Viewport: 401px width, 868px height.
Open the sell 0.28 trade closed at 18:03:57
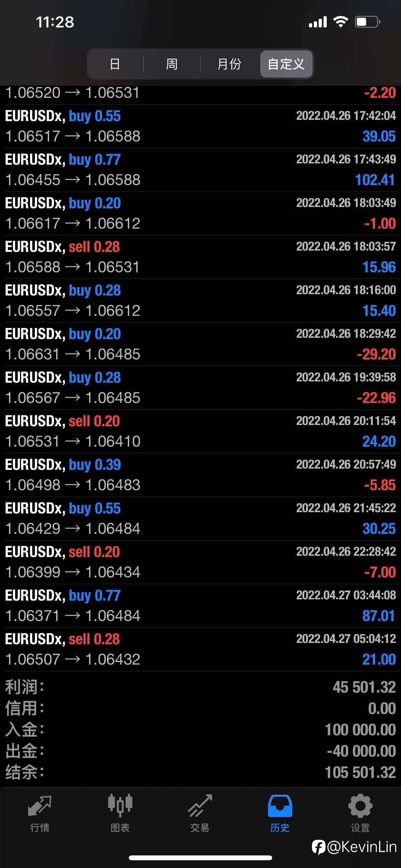[200, 257]
